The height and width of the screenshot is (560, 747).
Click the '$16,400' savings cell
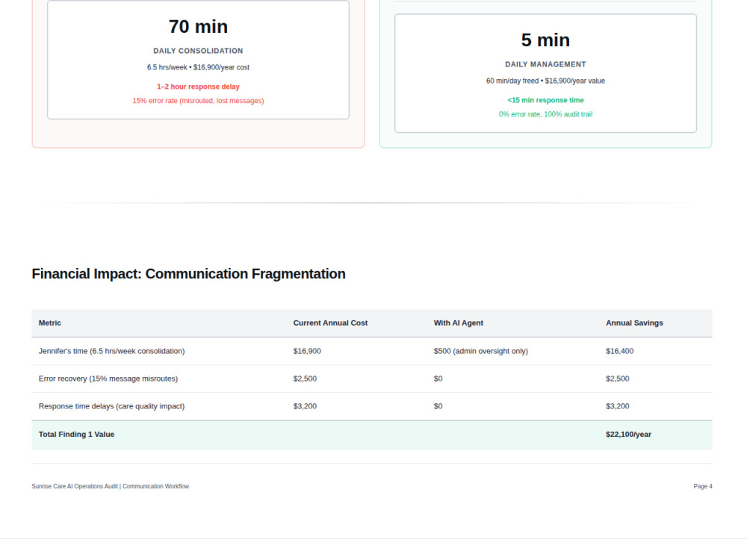pyautogui.click(x=619, y=351)
